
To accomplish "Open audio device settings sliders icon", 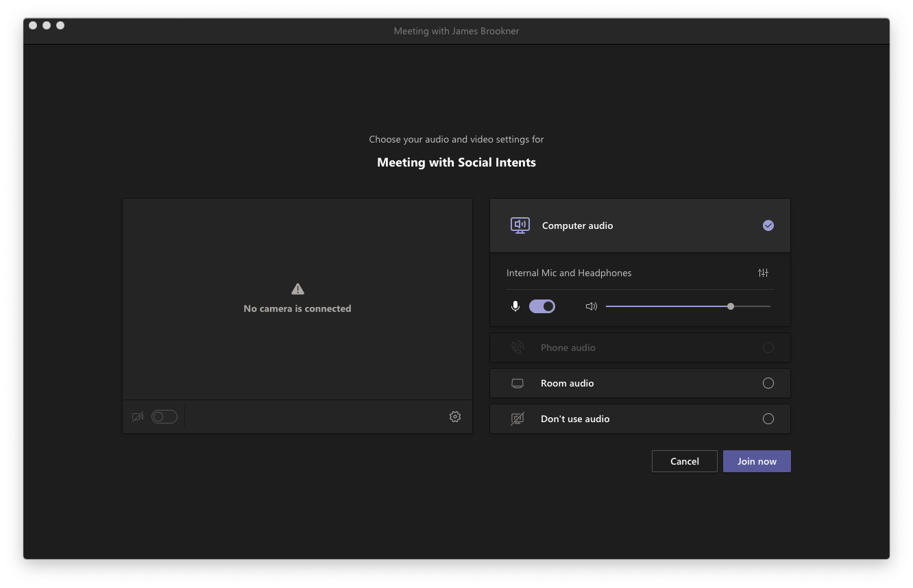I will coord(763,273).
